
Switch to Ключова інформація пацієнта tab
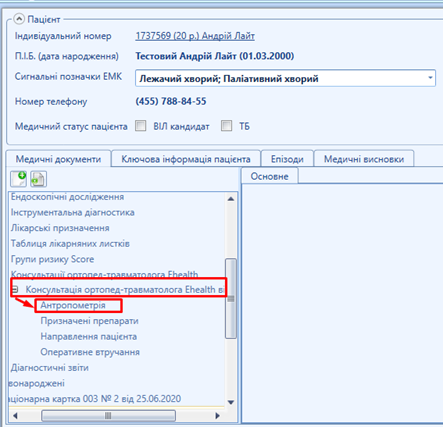[186, 159]
